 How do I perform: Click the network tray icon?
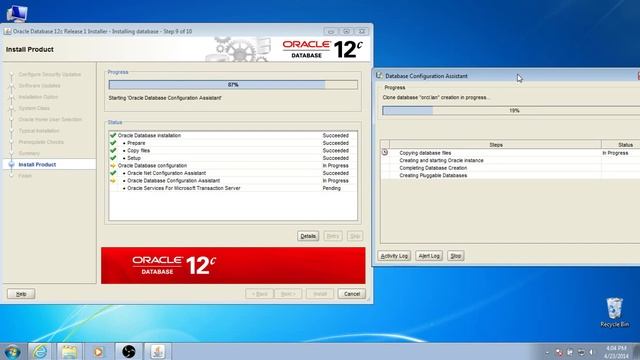point(581,352)
